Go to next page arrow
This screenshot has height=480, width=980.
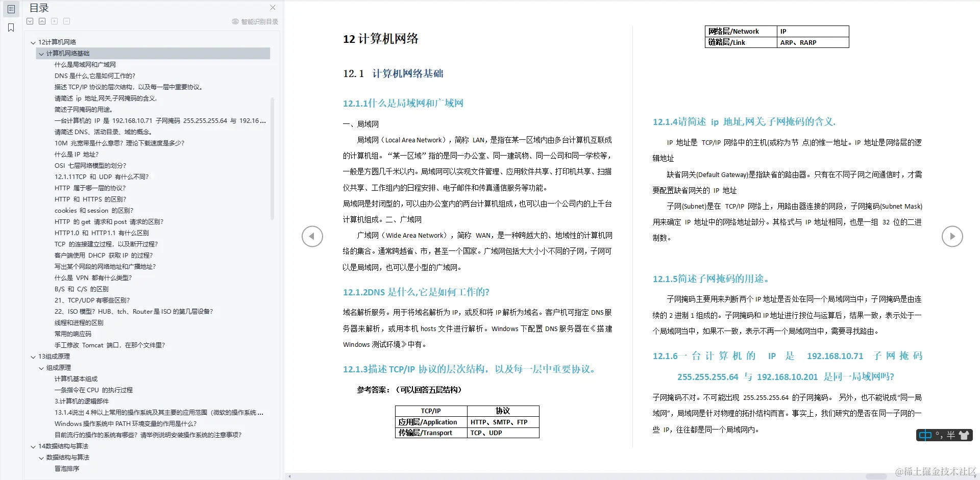pos(952,236)
